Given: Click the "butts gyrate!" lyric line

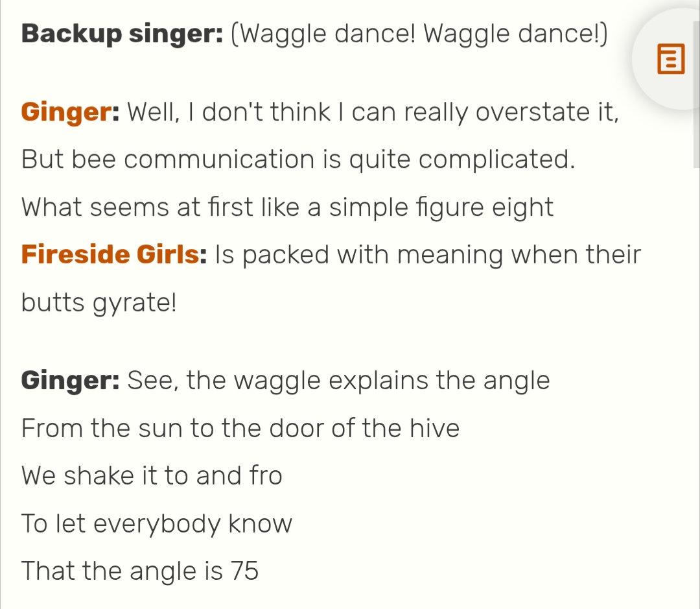Looking at the screenshot, I should click(99, 302).
